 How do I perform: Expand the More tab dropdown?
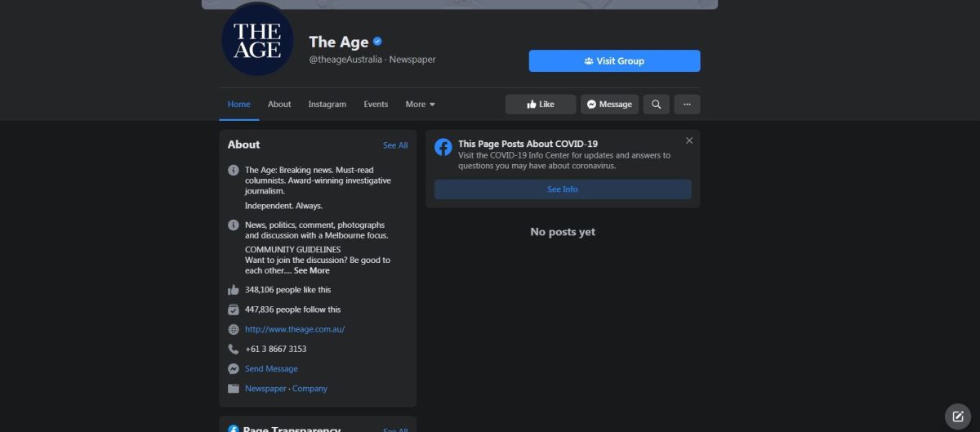point(421,105)
